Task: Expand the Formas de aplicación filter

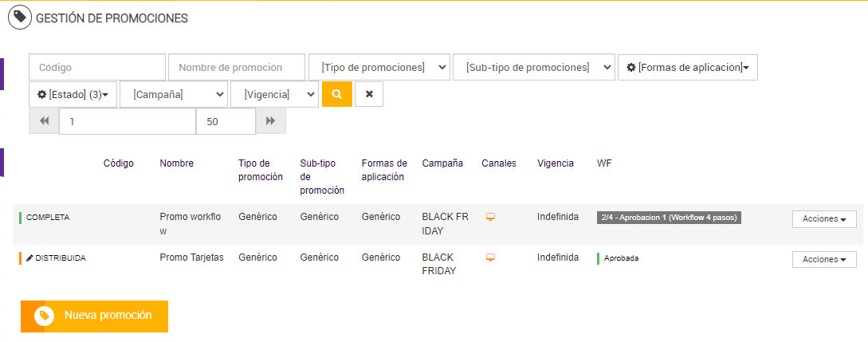Action: point(687,68)
